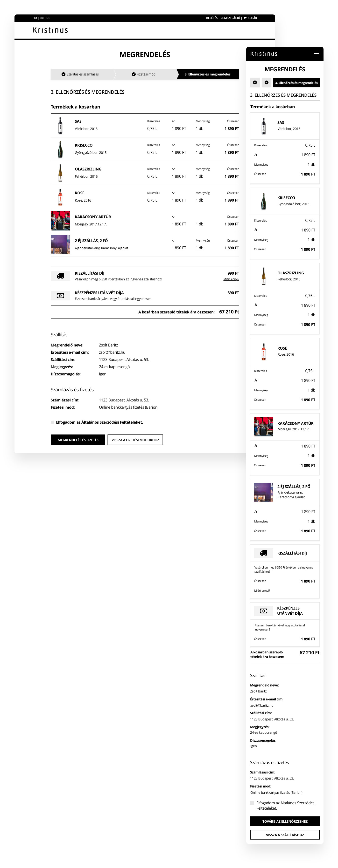This screenshot has height=868, width=338.
Task: Click the cash payment icon on desktop
Action: click(60, 296)
